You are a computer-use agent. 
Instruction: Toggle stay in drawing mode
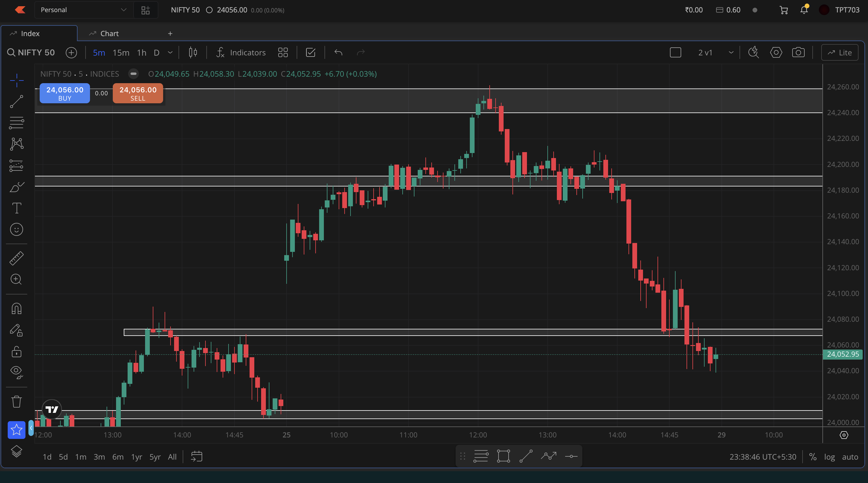coord(17,330)
